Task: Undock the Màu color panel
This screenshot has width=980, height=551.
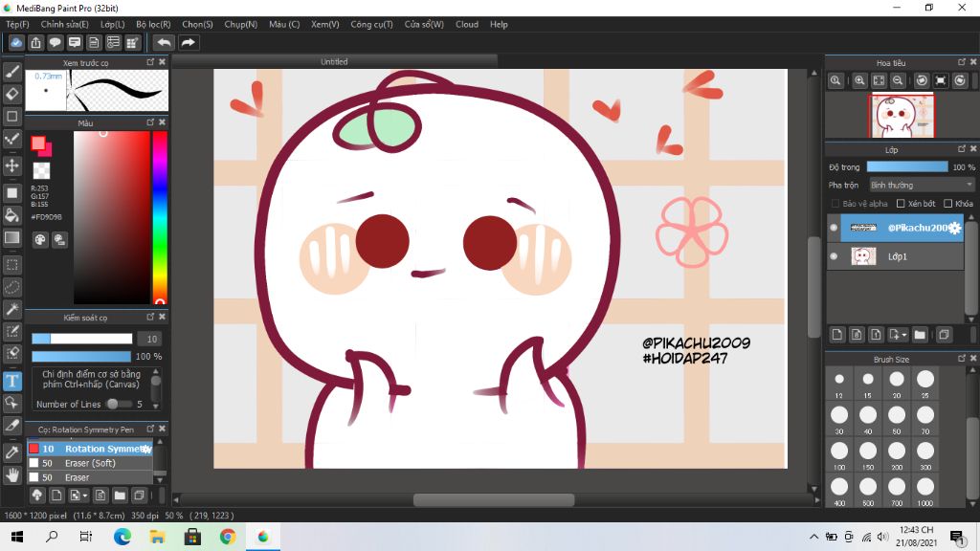Action: pyautogui.click(x=150, y=122)
